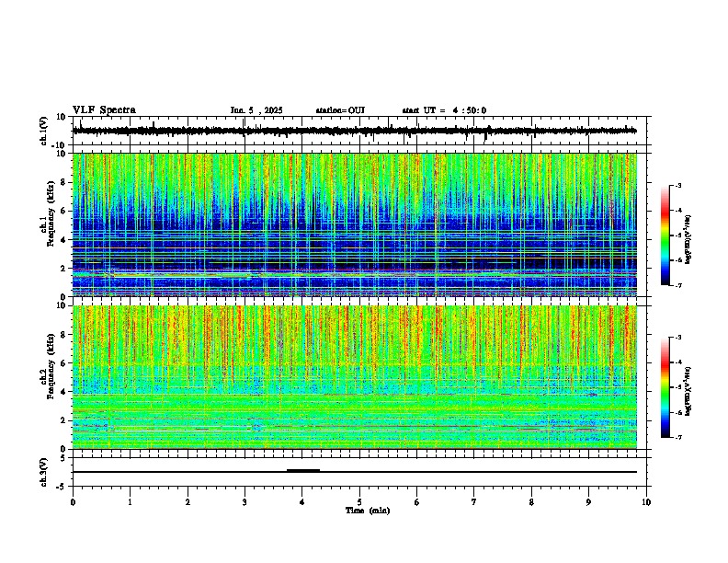This screenshot has height=563, width=728.
Task: Click ch.2 spectrogram '6' kHz tick label
Action: tap(63, 363)
